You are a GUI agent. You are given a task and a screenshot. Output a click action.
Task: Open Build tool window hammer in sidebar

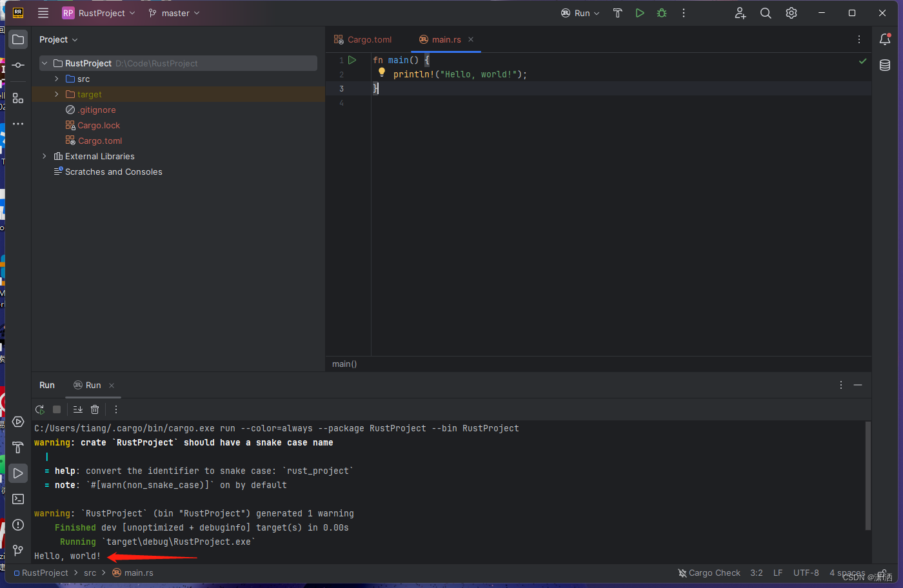[18, 447]
